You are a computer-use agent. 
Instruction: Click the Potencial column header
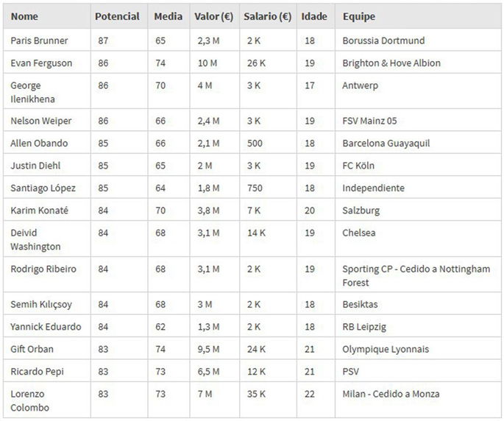(x=117, y=16)
